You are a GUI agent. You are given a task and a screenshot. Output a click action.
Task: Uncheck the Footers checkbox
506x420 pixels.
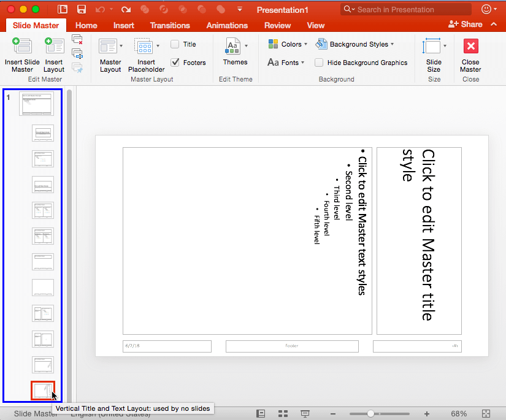click(x=175, y=63)
